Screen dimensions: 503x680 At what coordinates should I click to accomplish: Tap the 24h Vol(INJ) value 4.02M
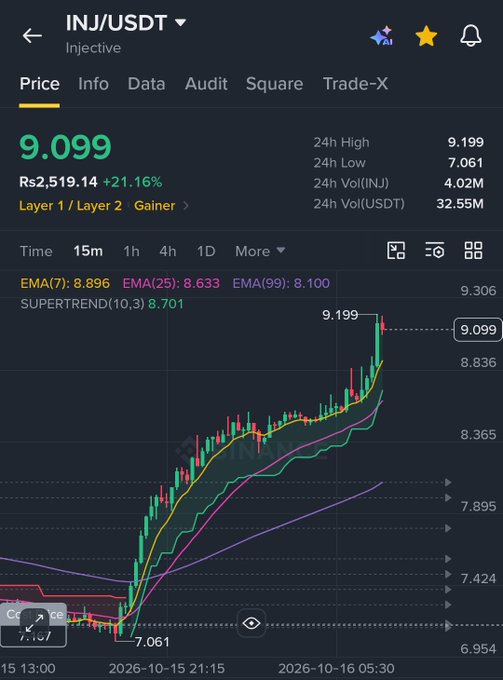464,183
